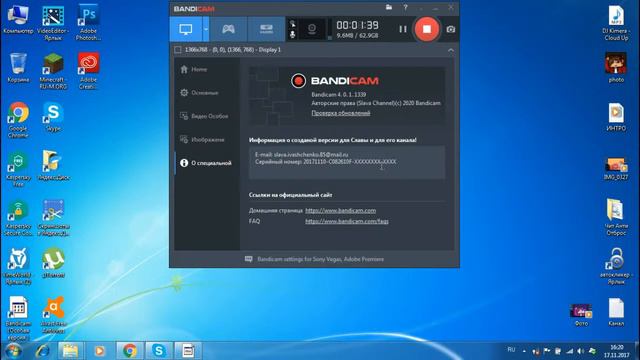Image resolution: width=640 pixels, height=360 pixels.
Task: Click the RU language indicator
Action: click(x=511, y=350)
